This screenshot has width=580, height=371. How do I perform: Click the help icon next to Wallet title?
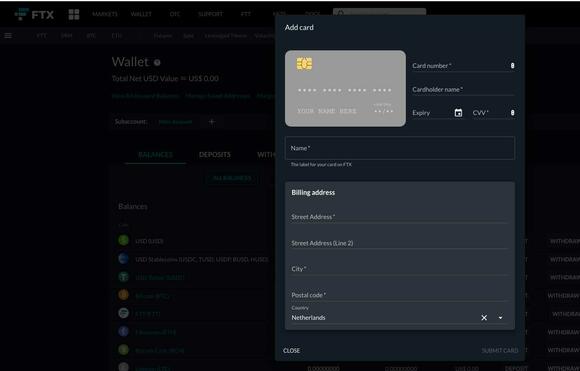(x=157, y=63)
